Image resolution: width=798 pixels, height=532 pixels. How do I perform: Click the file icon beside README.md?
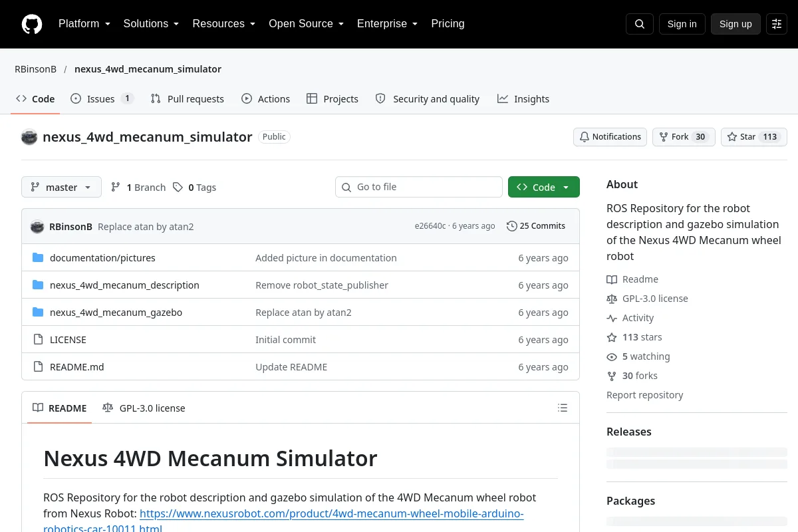pyautogui.click(x=38, y=367)
